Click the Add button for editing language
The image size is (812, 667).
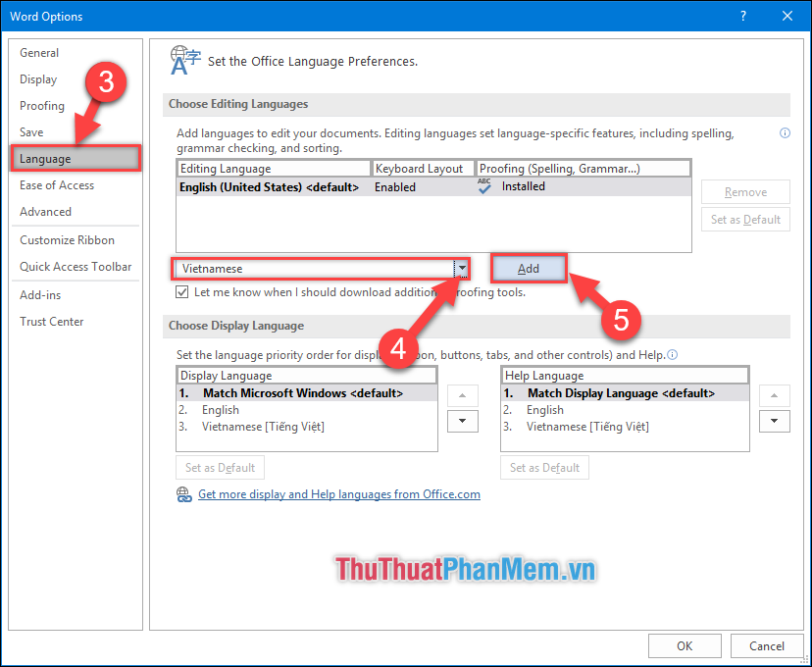coord(529,268)
